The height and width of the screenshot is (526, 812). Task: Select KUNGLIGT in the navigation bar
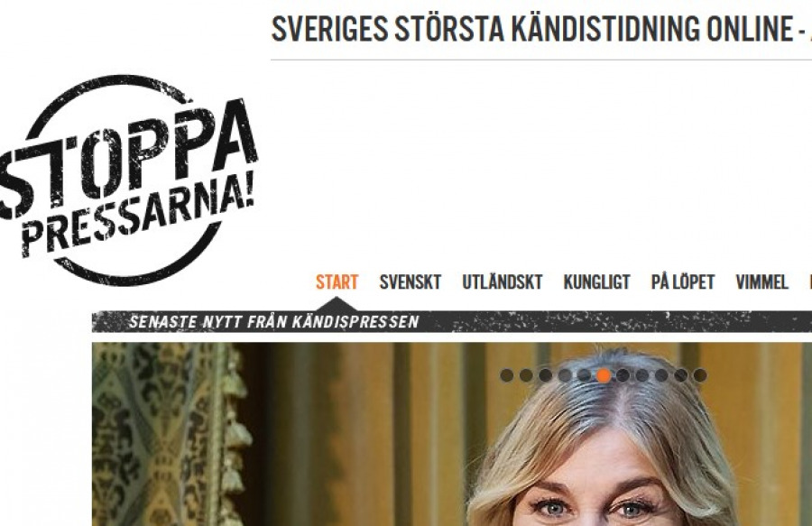(596, 282)
